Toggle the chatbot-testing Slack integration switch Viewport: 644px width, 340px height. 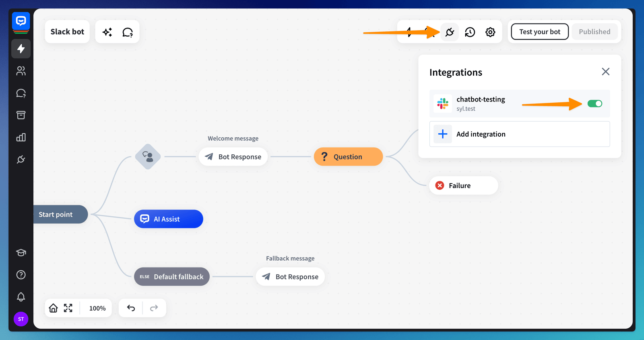(x=594, y=104)
